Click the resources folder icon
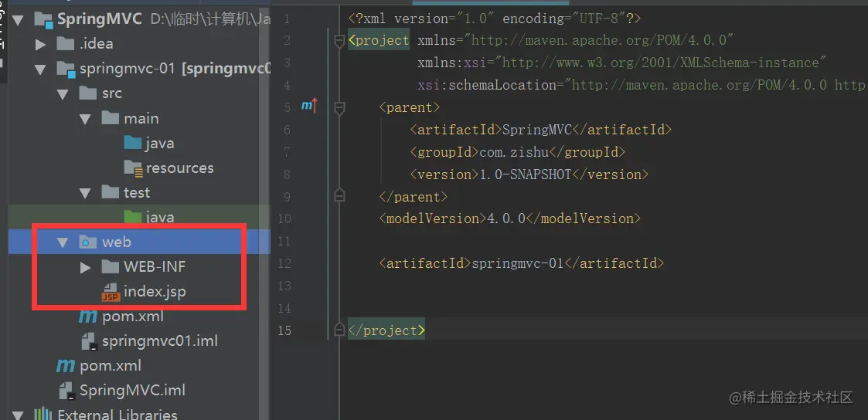 click(x=134, y=168)
